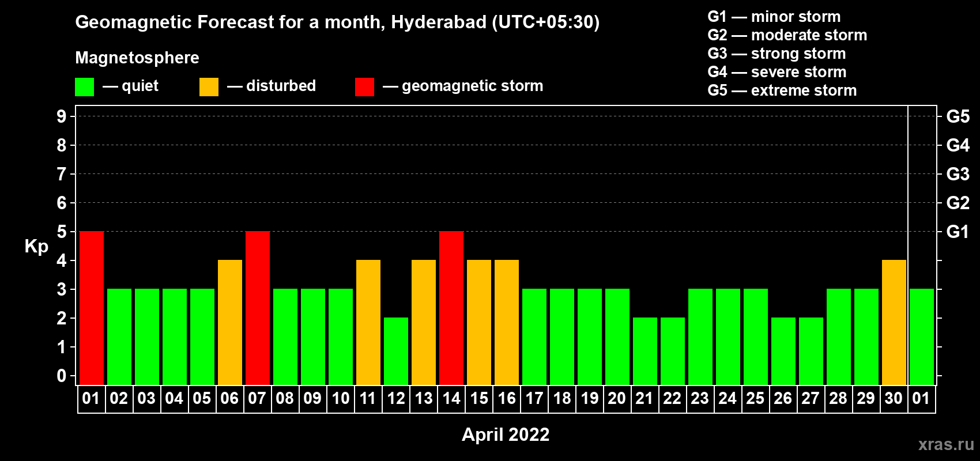Select the orange bar for day 15

pos(479,322)
